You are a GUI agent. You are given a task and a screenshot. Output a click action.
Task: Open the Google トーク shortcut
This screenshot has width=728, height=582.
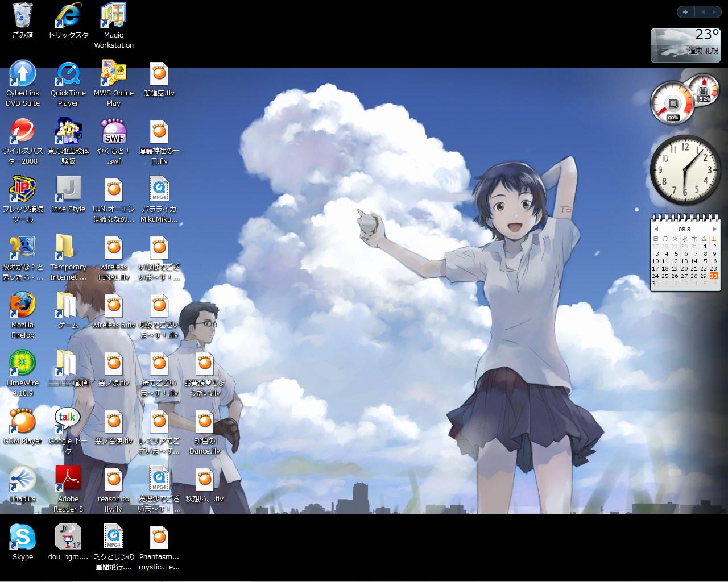coord(68,431)
